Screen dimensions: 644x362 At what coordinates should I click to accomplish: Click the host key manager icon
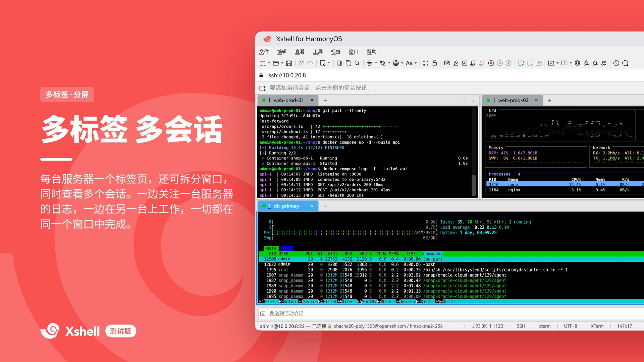[595, 63]
